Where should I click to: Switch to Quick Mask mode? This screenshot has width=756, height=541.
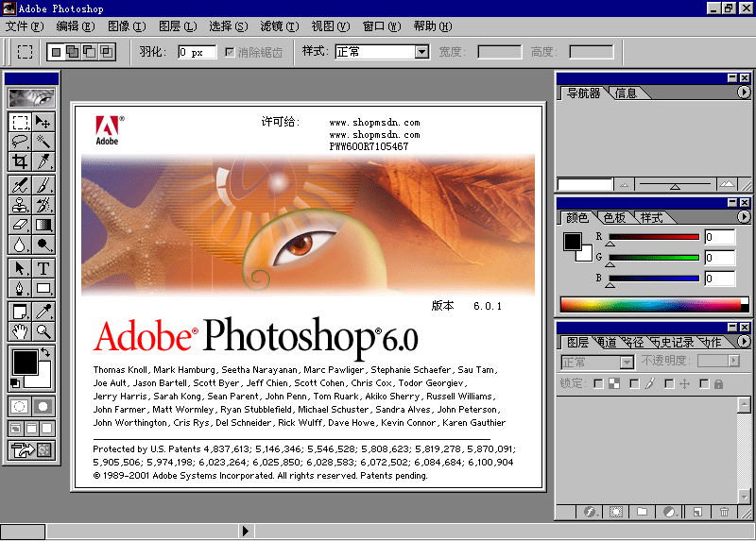43,406
